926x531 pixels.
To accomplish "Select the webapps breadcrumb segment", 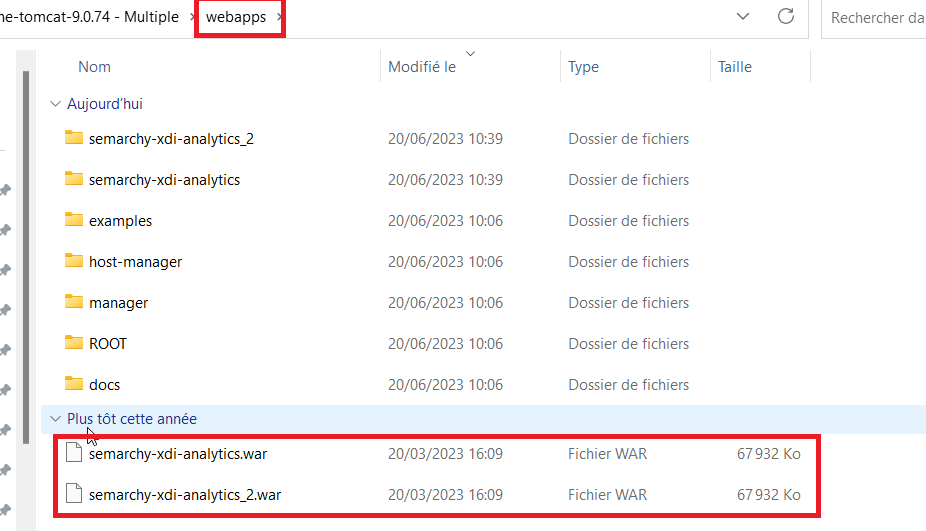I will [x=236, y=17].
